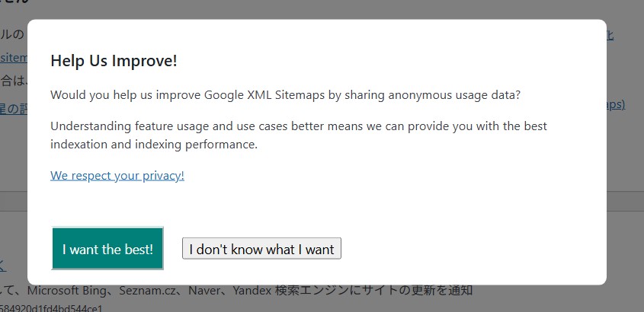This screenshot has height=312, width=644.
Task: Click "Microsoft Bing" in the dimmed background text
Action: 70,291
